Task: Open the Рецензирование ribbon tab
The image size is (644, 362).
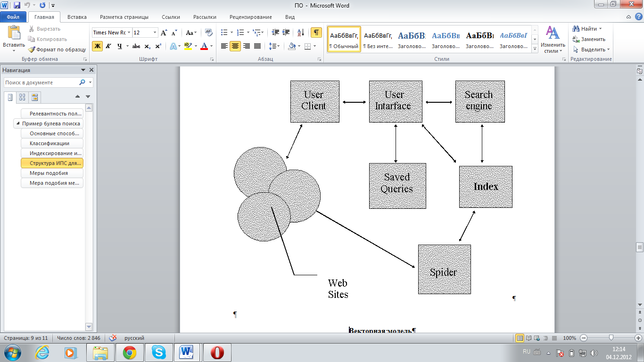Action: click(x=250, y=17)
